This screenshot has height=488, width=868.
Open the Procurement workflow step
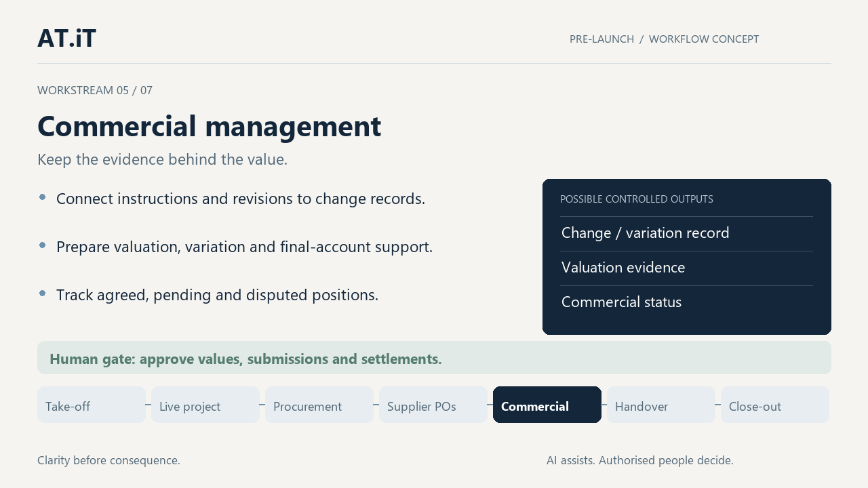[319, 405]
